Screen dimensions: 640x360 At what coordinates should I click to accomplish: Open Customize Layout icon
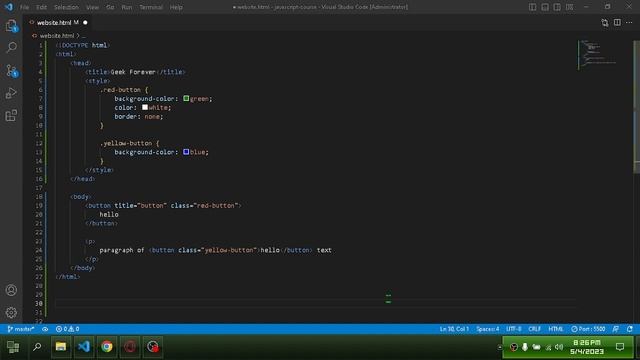pos(569,7)
